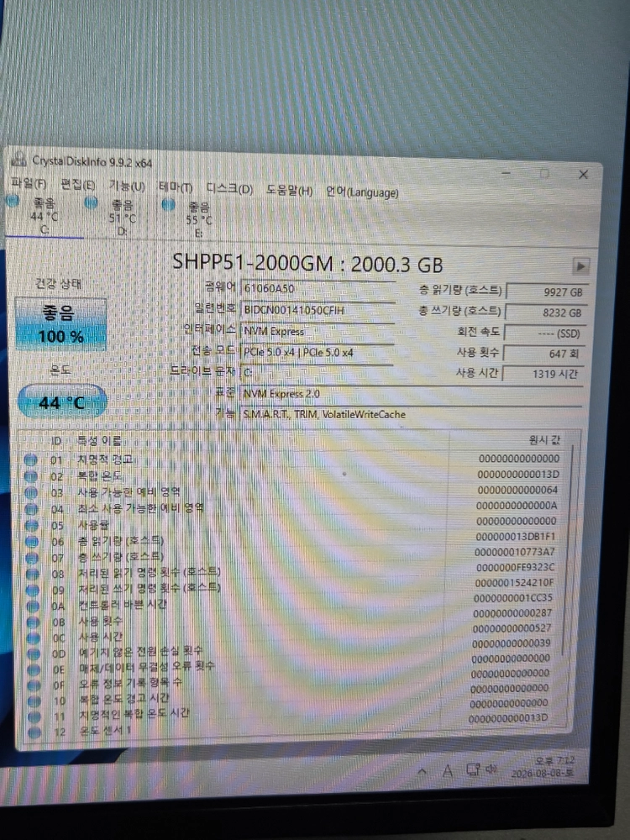
Task: Click the drive letter field C:
Action: [x=316, y=372]
